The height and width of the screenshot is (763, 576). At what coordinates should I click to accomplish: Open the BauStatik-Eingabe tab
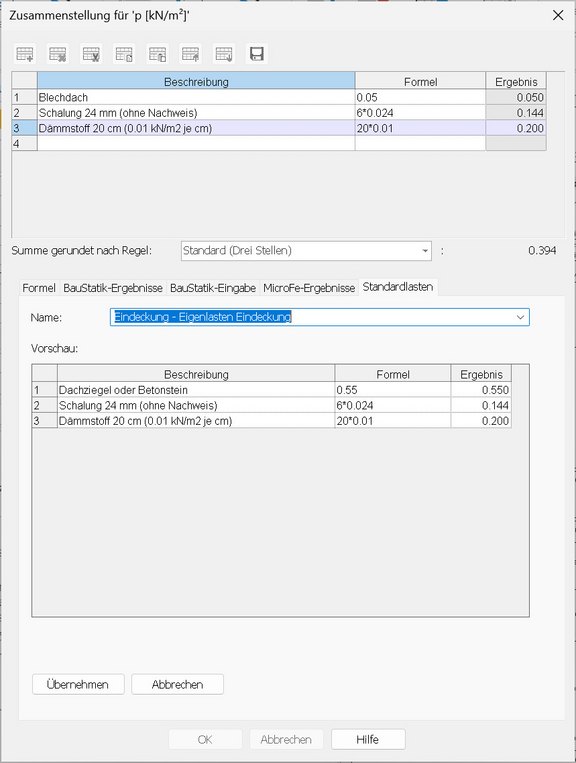pos(213,288)
